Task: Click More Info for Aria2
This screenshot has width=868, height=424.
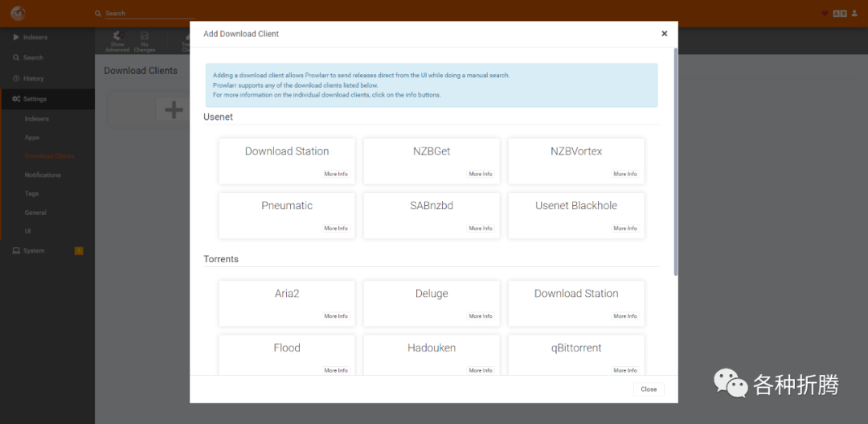Action: click(x=336, y=316)
